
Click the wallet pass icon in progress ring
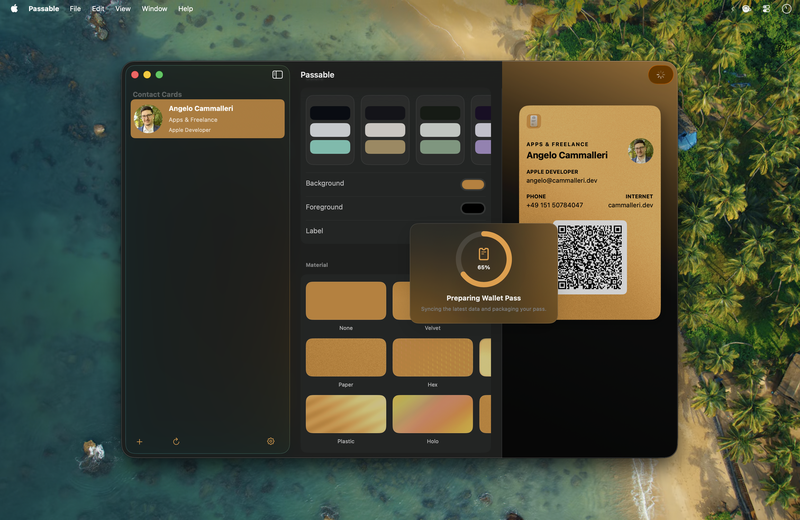click(x=484, y=254)
